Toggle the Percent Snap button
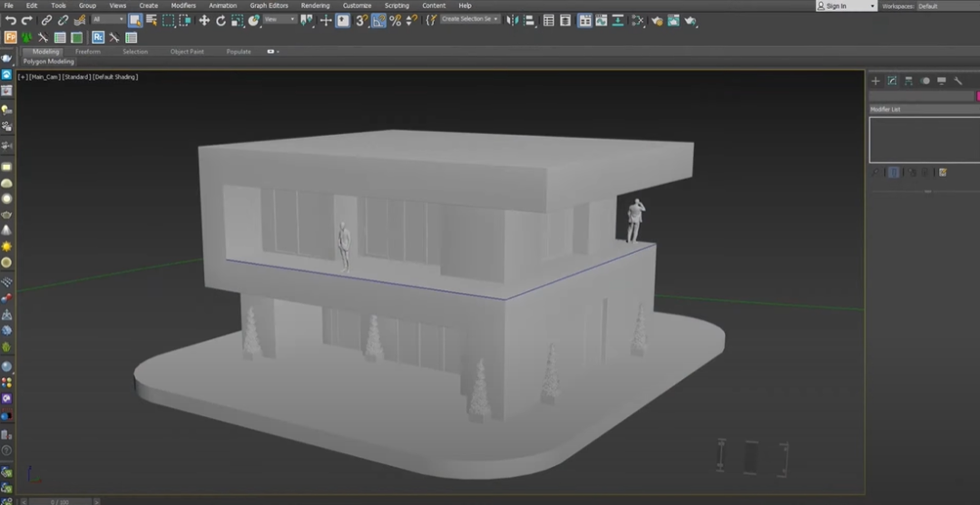The height and width of the screenshot is (505, 980). [x=395, y=20]
